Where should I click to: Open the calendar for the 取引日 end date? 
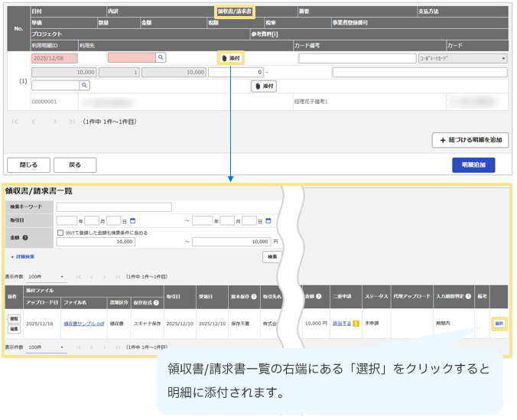[268, 221]
